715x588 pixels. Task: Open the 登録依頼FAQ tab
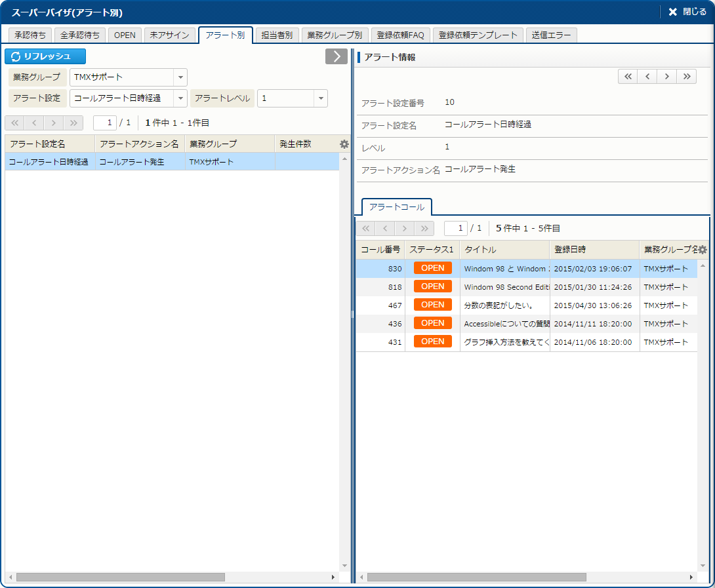pyautogui.click(x=400, y=35)
